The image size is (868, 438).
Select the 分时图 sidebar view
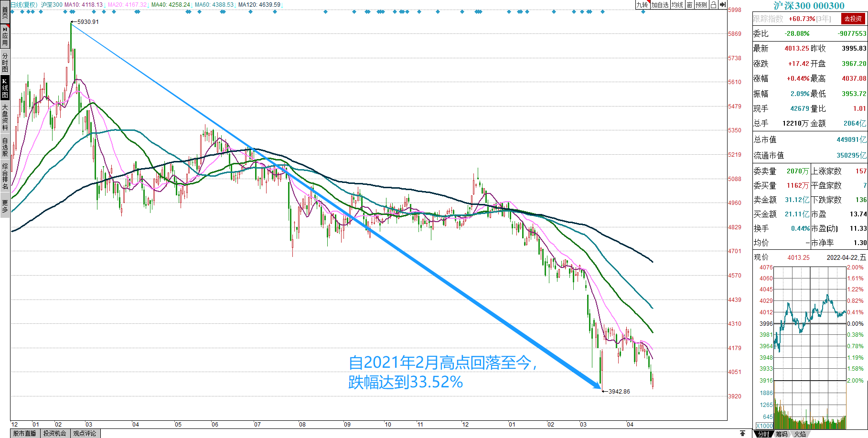point(5,62)
